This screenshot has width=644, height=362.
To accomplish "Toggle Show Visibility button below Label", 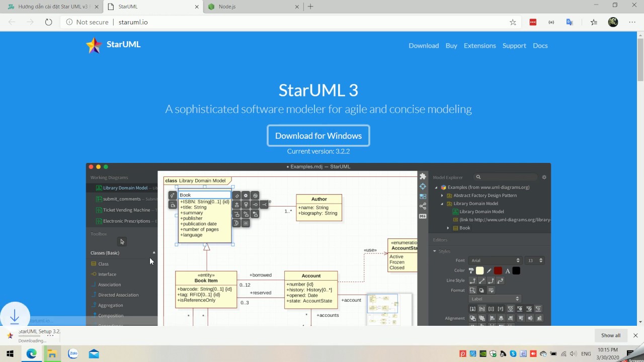I will pos(472,309).
